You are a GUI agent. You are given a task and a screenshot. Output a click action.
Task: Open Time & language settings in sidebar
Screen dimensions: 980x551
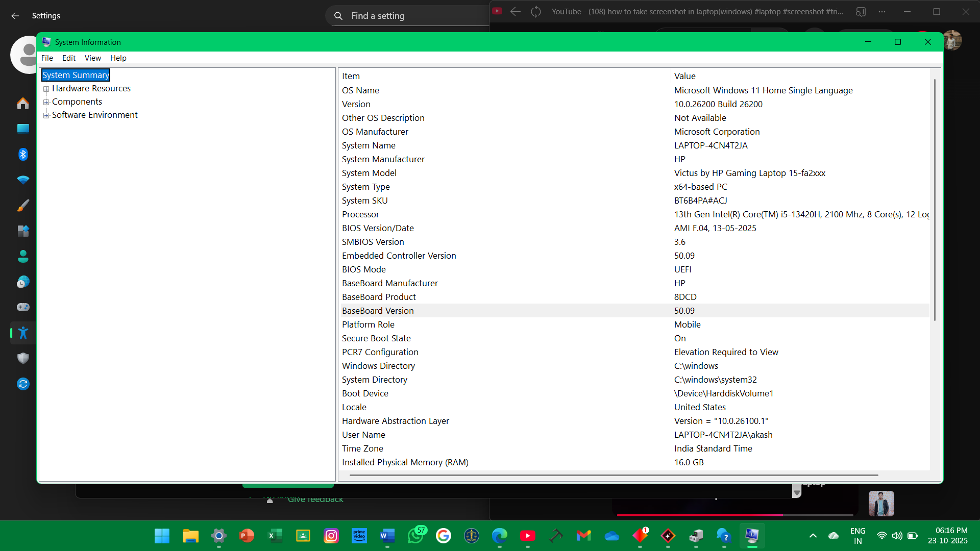pos(23,282)
